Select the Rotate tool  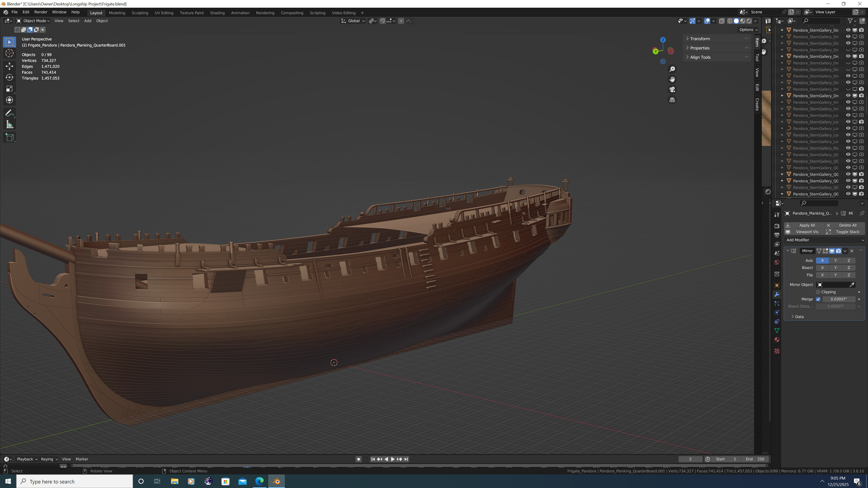(9, 77)
